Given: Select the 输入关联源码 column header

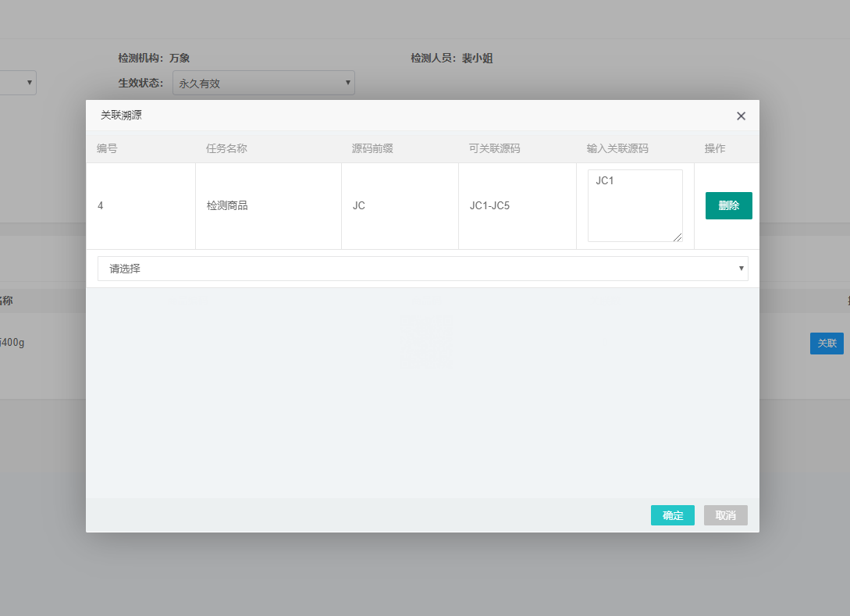Looking at the screenshot, I should (617, 148).
